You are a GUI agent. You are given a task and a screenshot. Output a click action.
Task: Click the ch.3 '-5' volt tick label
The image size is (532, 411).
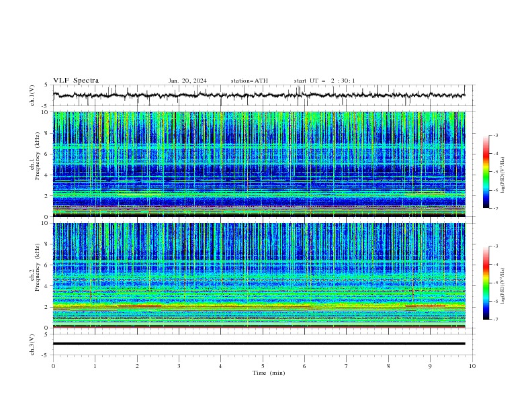[x=46, y=355]
